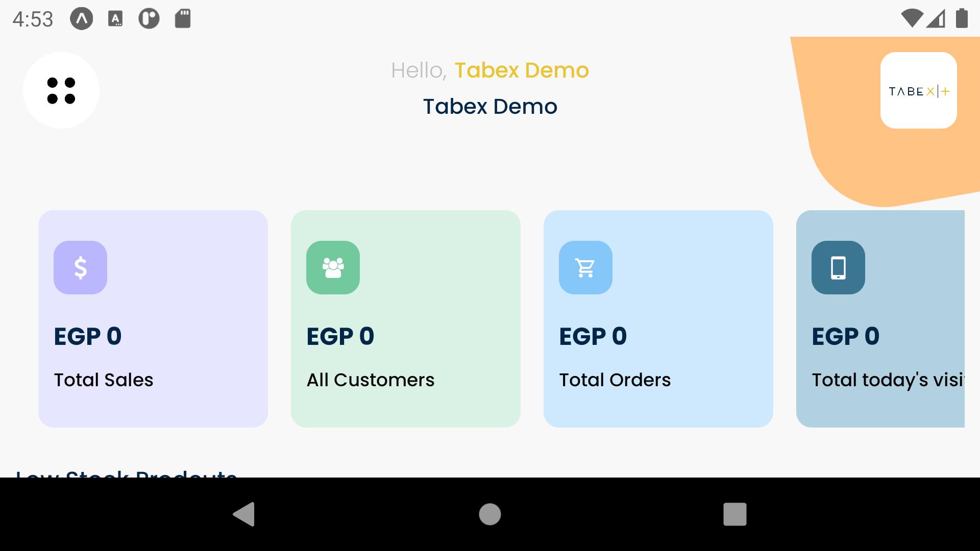
Task: Open the All Customers card
Action: point(406,319)
